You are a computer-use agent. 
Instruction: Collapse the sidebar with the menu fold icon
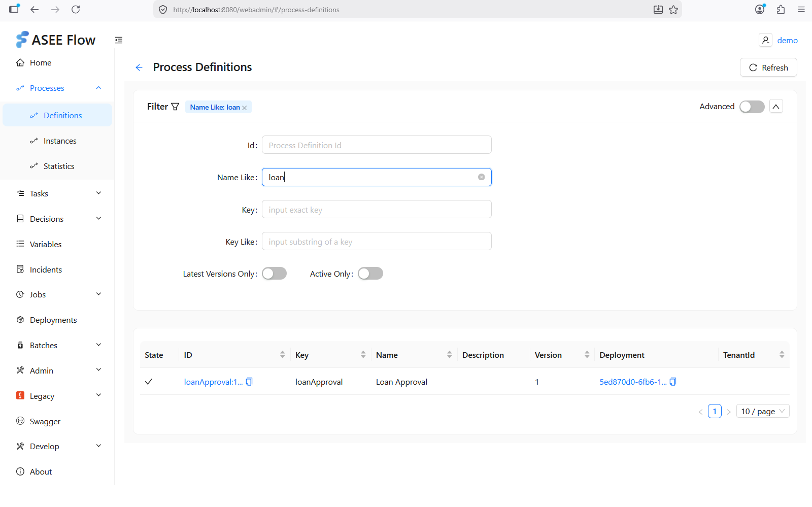click(x=119, y=40)
